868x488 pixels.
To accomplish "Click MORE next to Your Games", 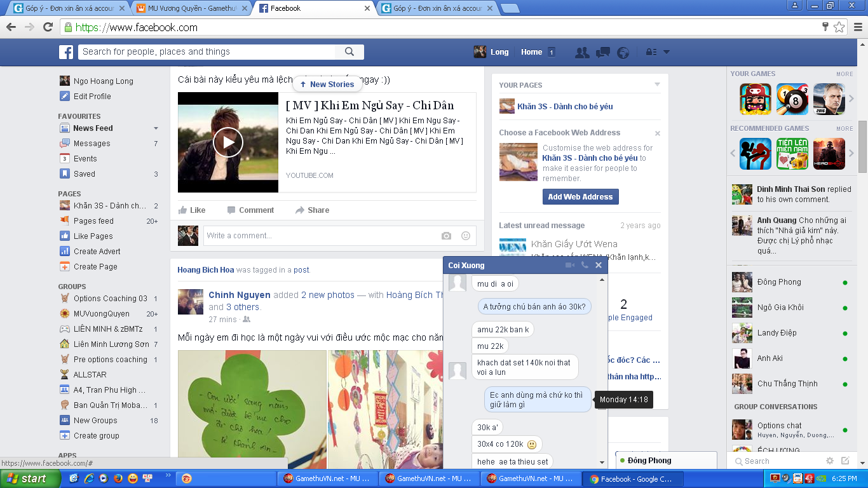I will (x=844, y=74).
